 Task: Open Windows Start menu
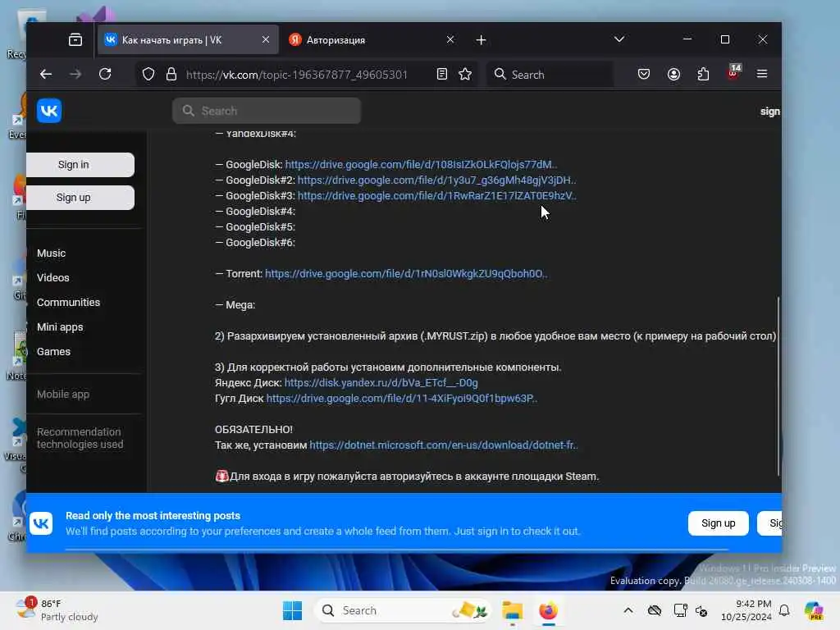pos(293,610)
